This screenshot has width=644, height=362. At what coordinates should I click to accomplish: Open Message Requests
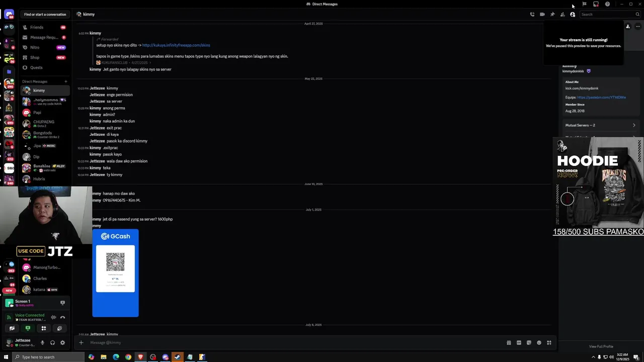(45, 37)
